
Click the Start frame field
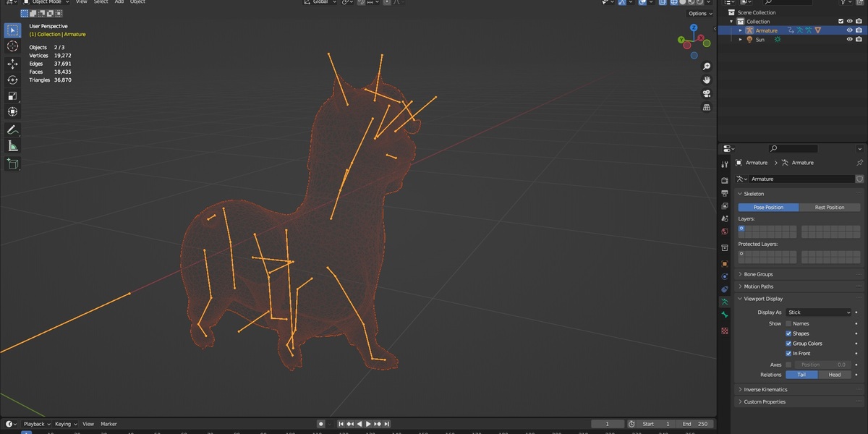pyautogui.click(x=657, y=424)
